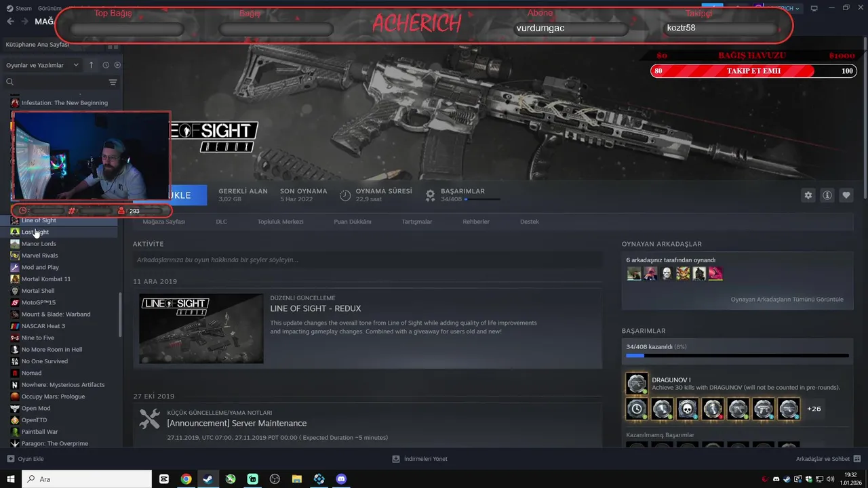The height and width of the screenshot is (488, 868).
Task: Click the library search magnifier icon
Action: 10,82
